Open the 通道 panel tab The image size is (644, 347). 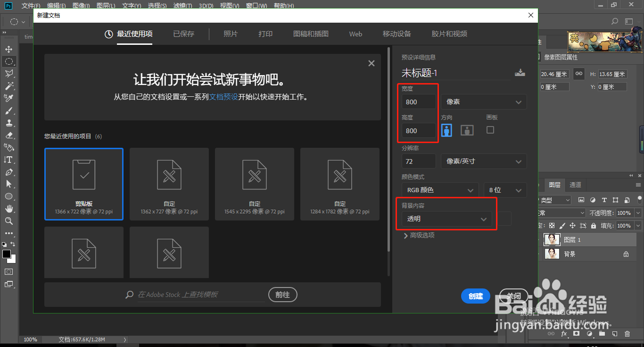tap(575, 185)
